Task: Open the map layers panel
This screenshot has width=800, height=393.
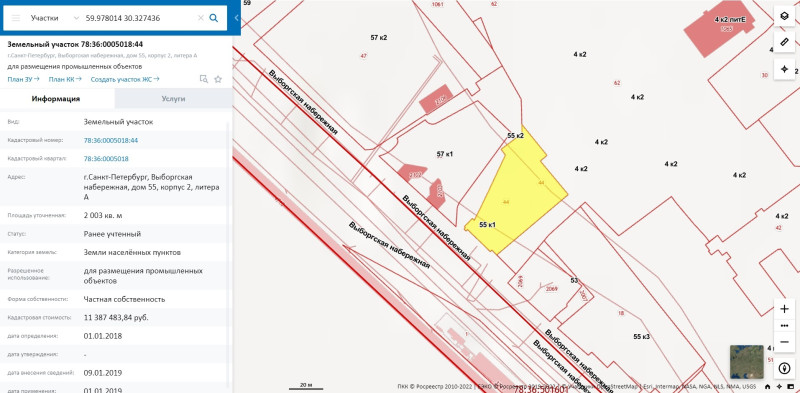Action: point(784,16)
